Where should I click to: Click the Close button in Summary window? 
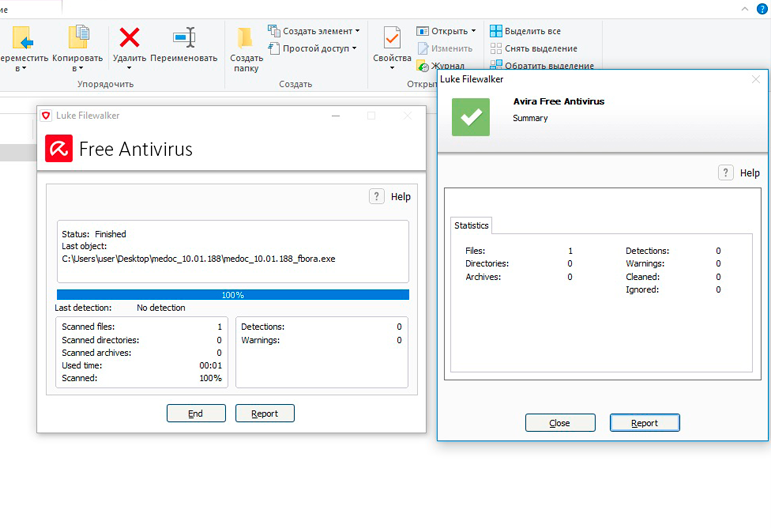coord(560,423)
